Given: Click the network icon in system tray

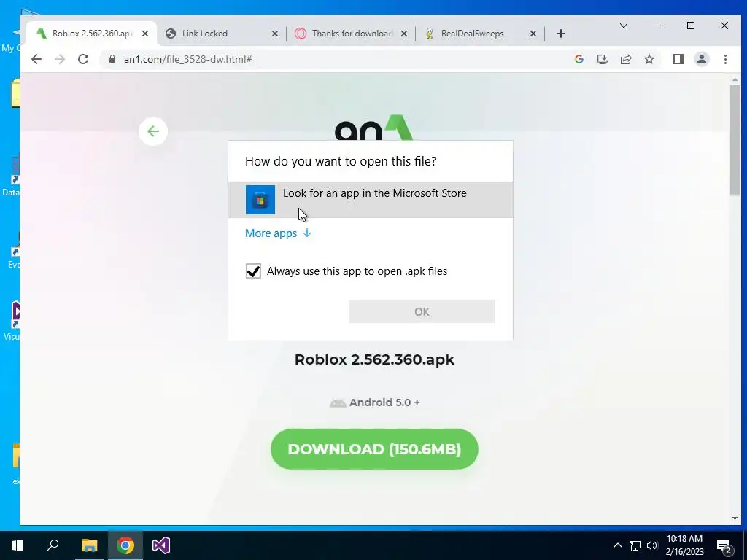Looking at the screenshot, I should pyautogui.click(x=635, y=545).
